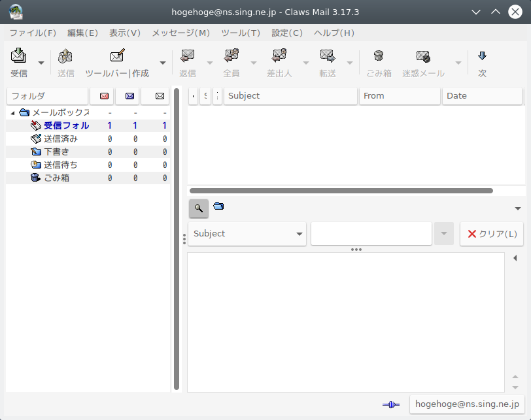
Task: Select the メールボックス mailbox folder
Action: 61,112
